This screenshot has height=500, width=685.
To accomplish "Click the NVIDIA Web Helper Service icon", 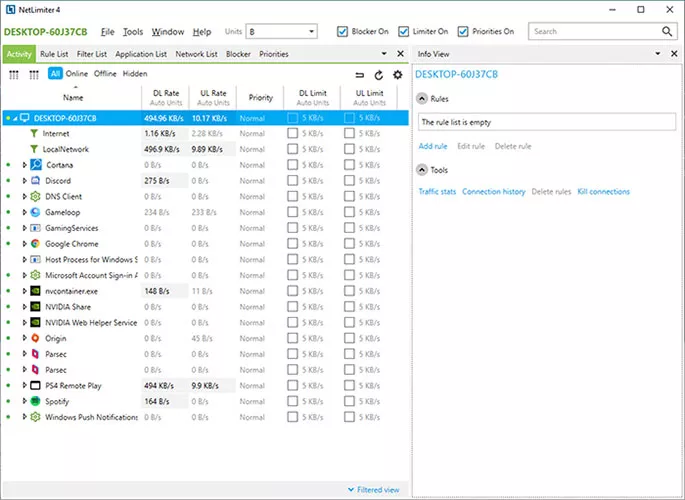I will (35, 322).
